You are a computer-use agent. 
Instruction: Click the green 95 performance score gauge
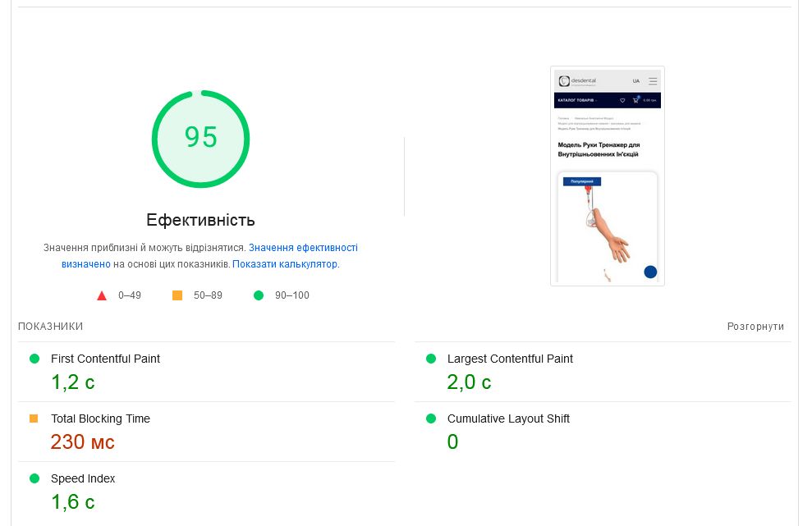click(x=200, y=139)
